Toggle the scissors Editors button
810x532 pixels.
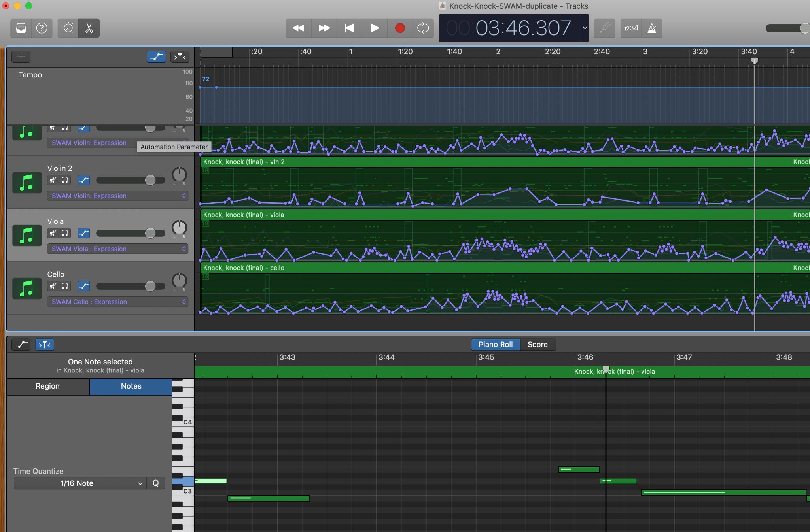click(x=89, y=28)
